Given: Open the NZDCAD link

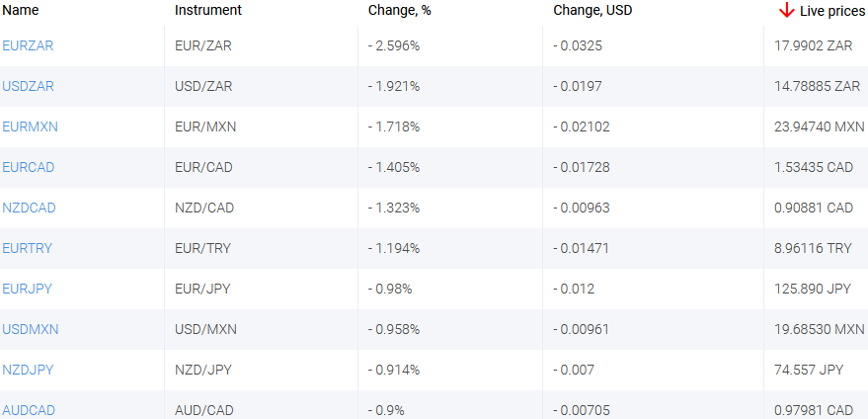Looking at the screenshot, I should click(x=29, y=208).
